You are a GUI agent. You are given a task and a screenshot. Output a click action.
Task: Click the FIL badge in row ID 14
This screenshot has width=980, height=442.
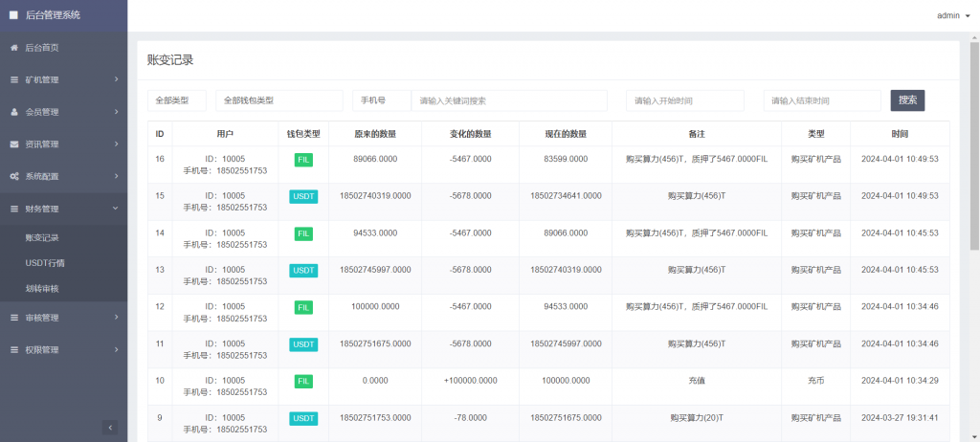click(303, 233)
